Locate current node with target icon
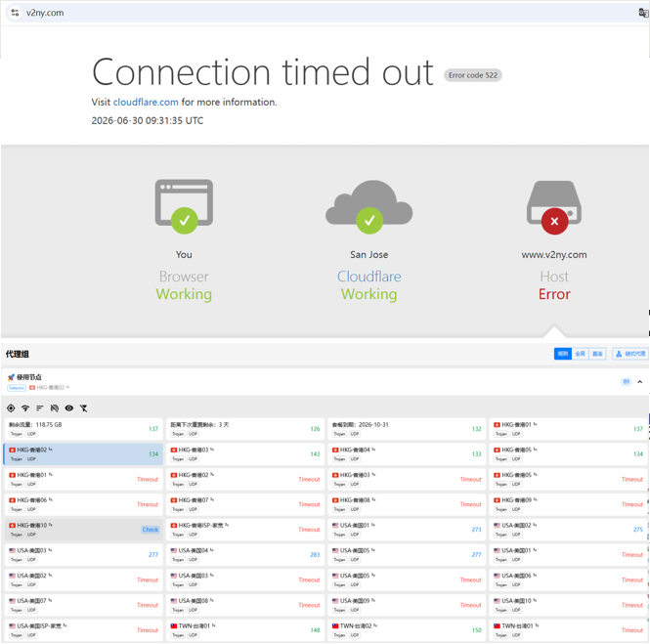The height and width of the screenshot is (644, 650). (x=11, y=408)
